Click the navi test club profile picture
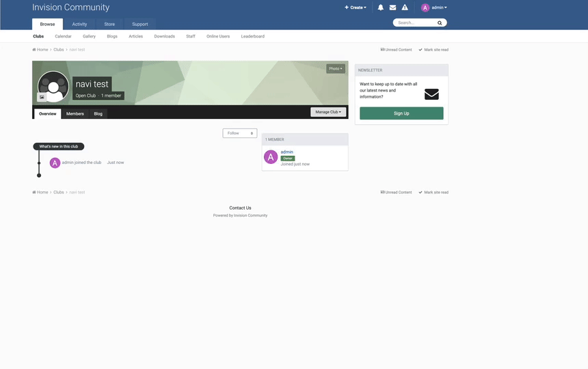 pyautogui.click(x=53, y=87)
